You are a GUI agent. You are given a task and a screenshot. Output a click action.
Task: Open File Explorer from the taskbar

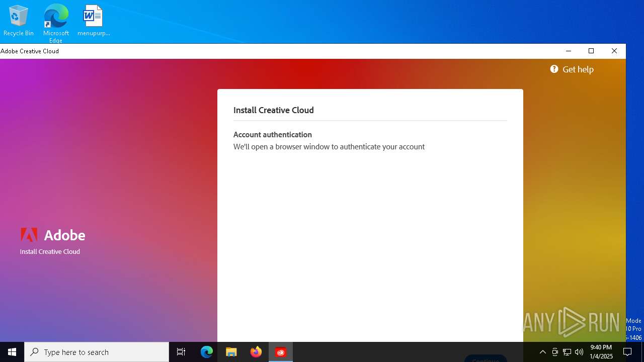[x=231, y=352]
